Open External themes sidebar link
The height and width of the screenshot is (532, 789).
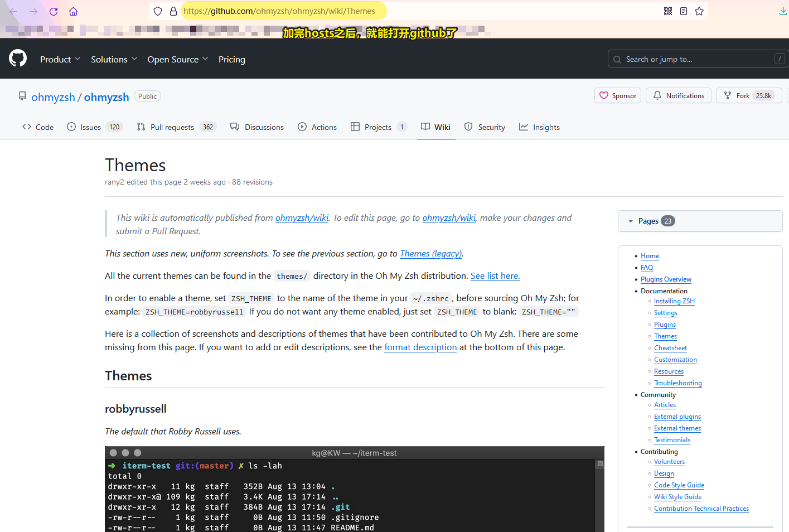point(677,428)
